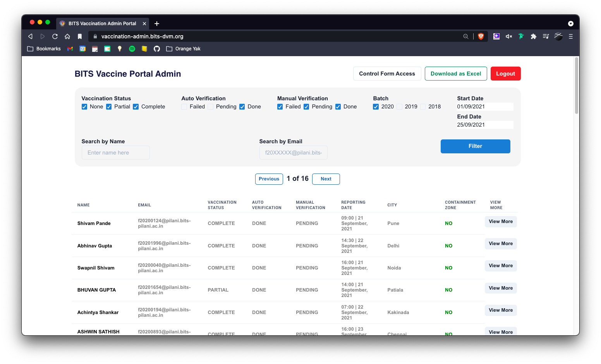This screenshot has width=601, height=364.
Task: Click the browser forward arrow
Action: tap(43, 36)
